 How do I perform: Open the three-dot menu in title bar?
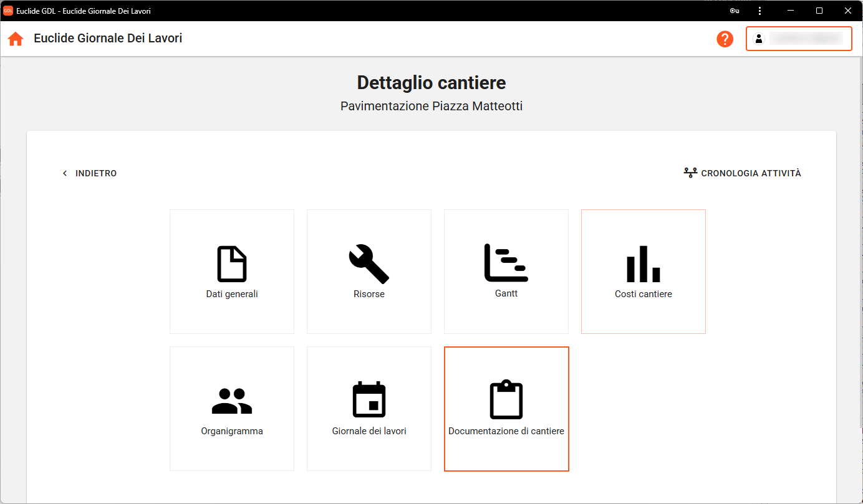tap(759, 11)
